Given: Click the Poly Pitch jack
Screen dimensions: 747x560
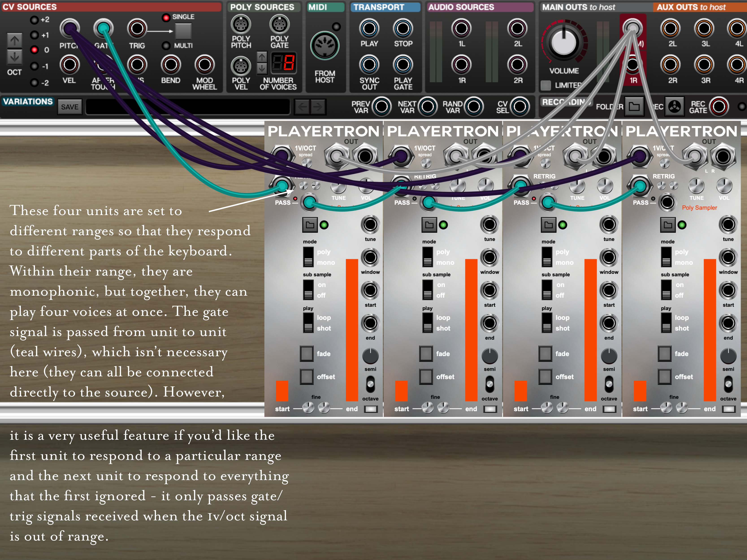Looking at the screenshot, I should [241, 24].
